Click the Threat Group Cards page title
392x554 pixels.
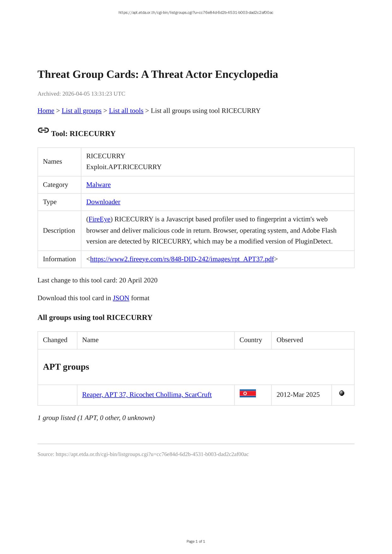(157, 74)
